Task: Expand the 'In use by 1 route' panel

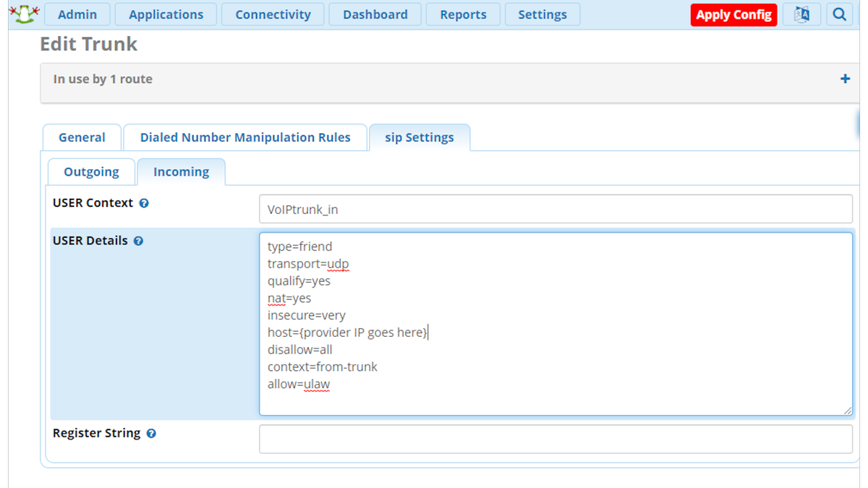Action: pos(845,78)
